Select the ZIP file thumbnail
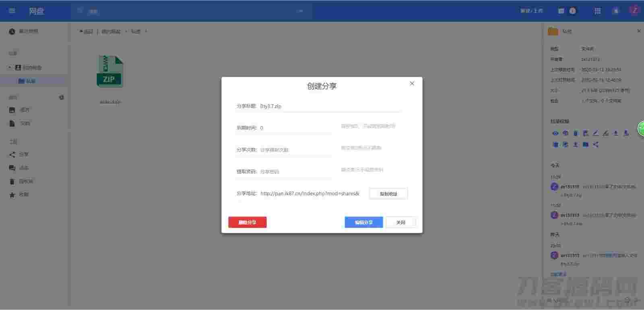 click(110, 72)
